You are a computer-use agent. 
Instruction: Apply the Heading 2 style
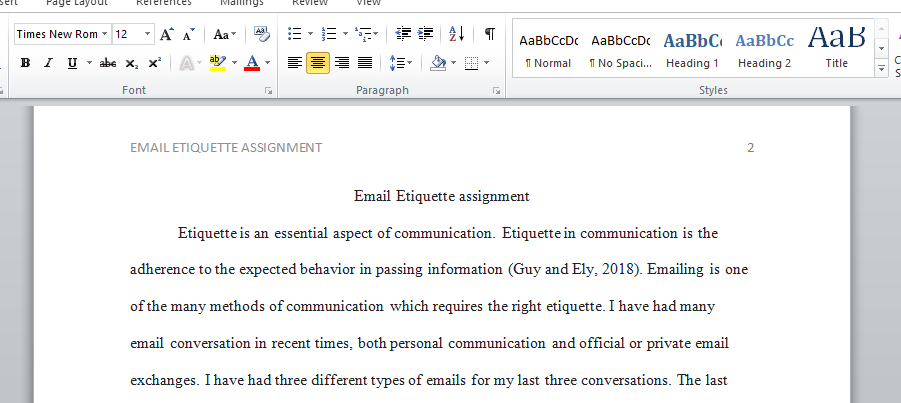764,48
